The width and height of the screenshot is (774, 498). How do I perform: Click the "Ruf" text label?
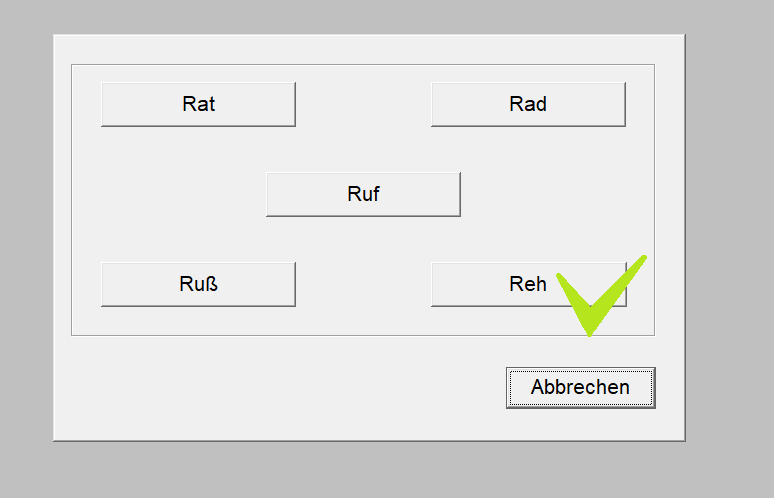point(363,194)
